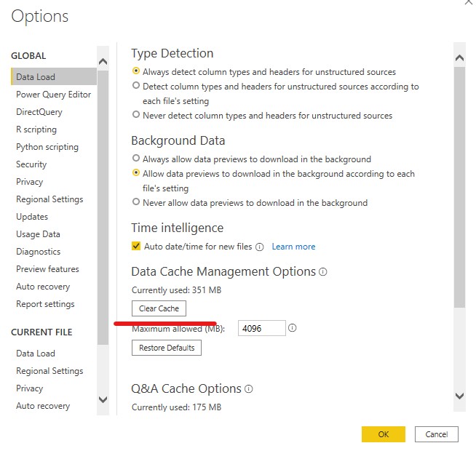Select Always detect column types radio button
Image resolution: width=476 pixels, height=459 pixels.
tap(136, 71)
